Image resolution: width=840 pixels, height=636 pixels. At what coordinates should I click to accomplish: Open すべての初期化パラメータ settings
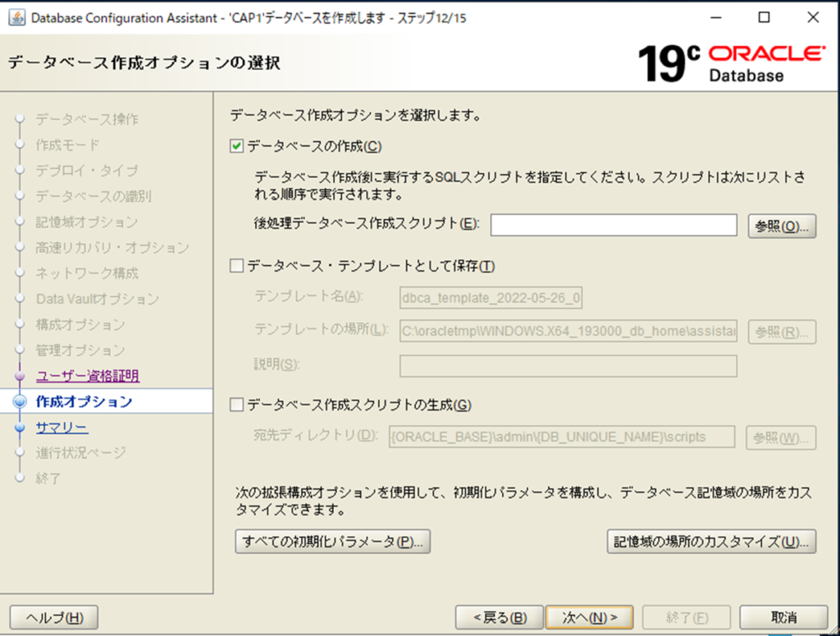[x=332, y=542]
